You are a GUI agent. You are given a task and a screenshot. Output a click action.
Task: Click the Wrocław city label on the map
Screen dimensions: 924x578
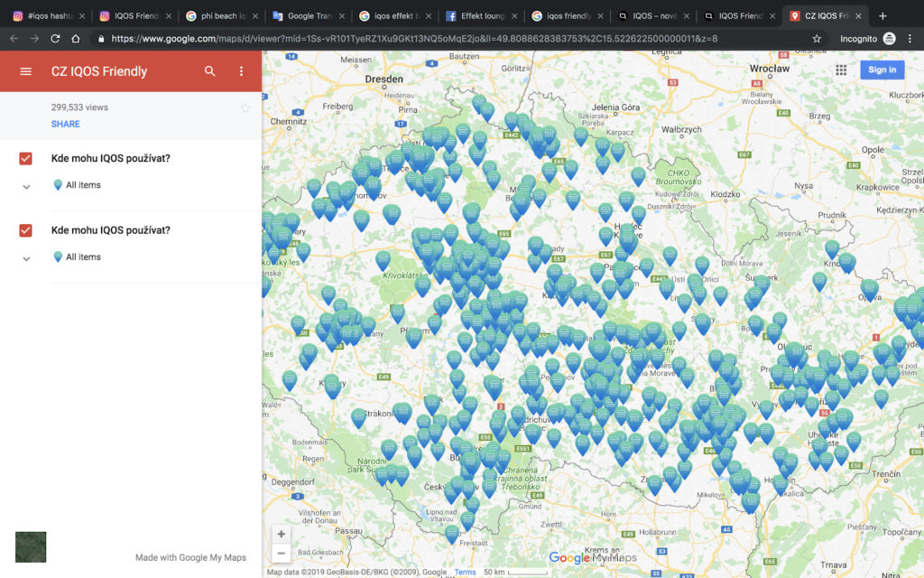click(770, 69)
